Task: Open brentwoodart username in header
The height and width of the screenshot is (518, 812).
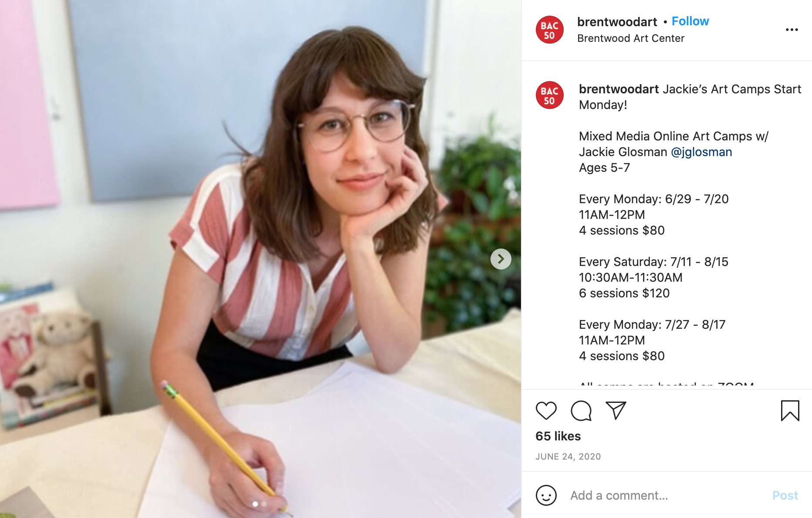Action: coord(617,22)
